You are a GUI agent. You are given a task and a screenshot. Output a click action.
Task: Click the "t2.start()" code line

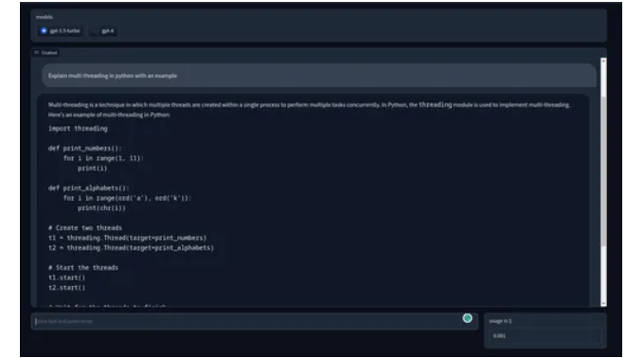67,288
